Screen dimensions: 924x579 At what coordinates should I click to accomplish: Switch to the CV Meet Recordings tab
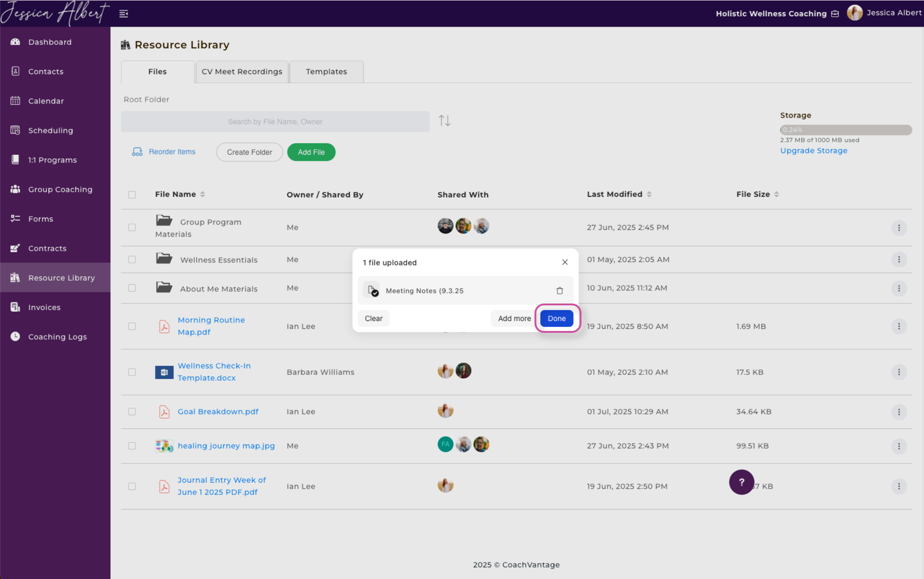(242, 72)
